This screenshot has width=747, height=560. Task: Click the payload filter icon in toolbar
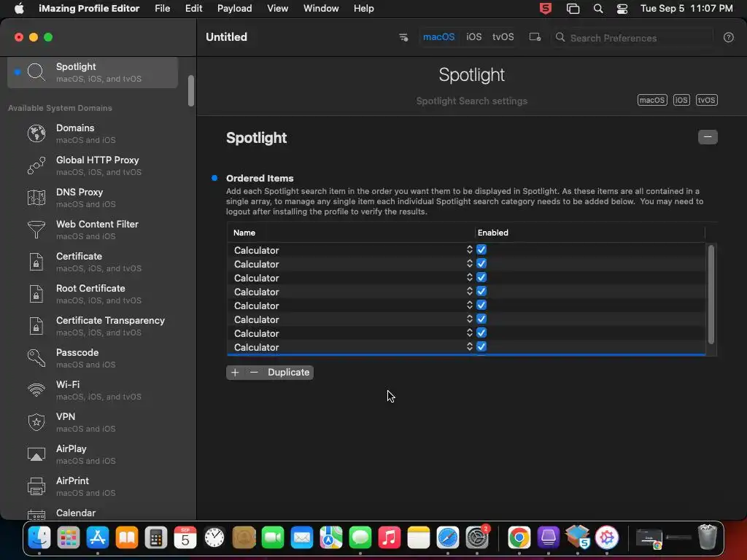pyautogui.click(x=403, y=37)
